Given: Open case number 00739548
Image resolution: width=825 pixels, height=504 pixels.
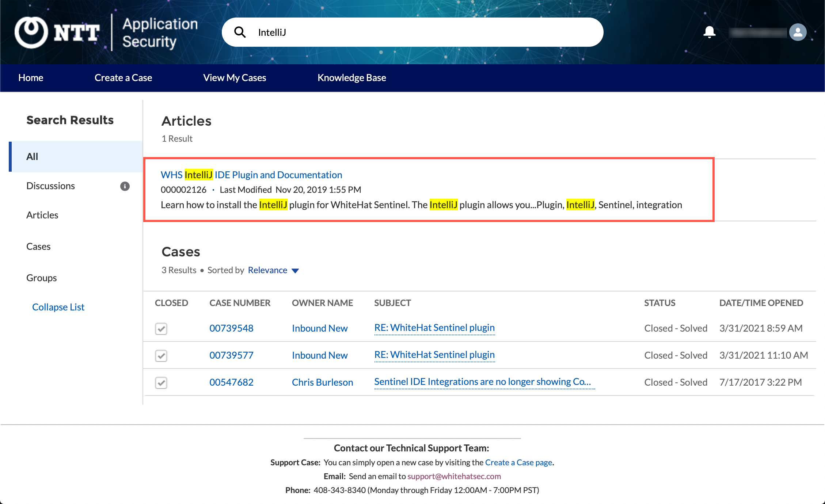Looking at the screenshot, I should pyautogui.click(x=231, y=328).
